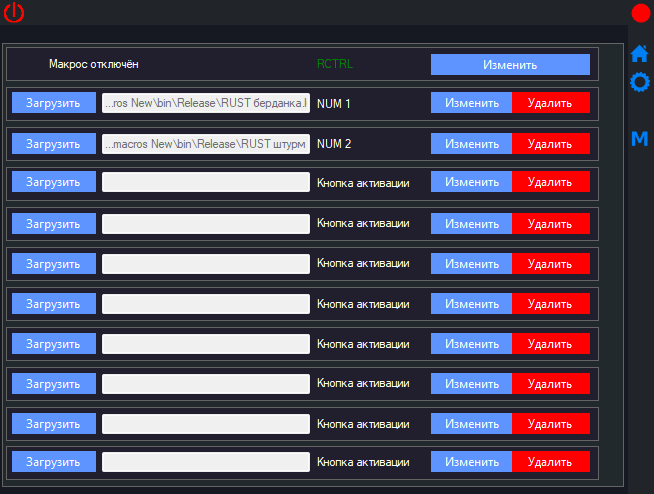Delete the last macro slot
The image size is (654, 494).
pos(551,461)
